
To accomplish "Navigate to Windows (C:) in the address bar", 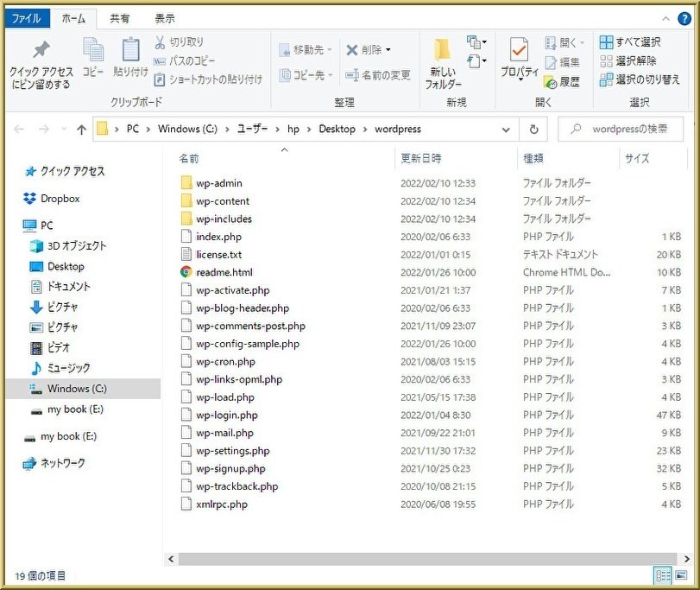I will point(187,129).
